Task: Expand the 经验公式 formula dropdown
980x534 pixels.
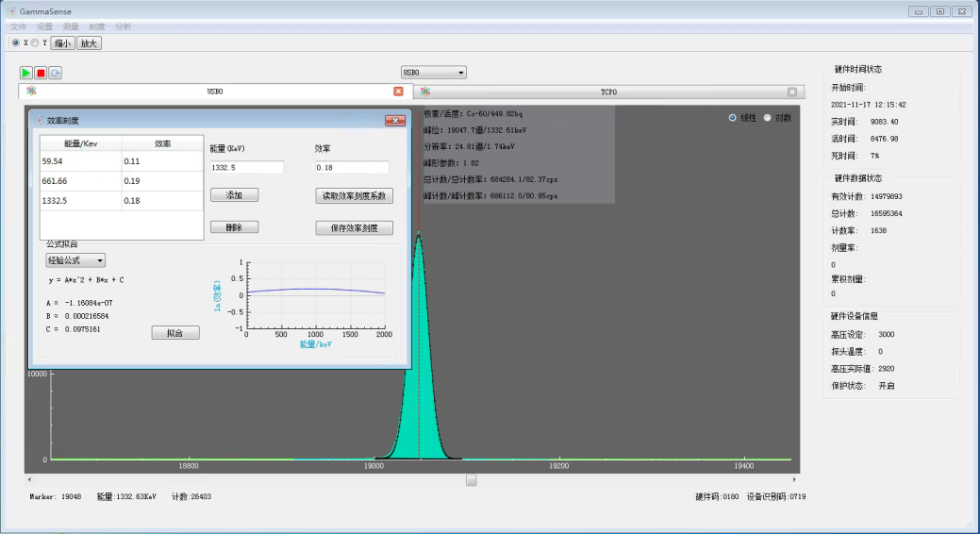Action: [75, 260]
